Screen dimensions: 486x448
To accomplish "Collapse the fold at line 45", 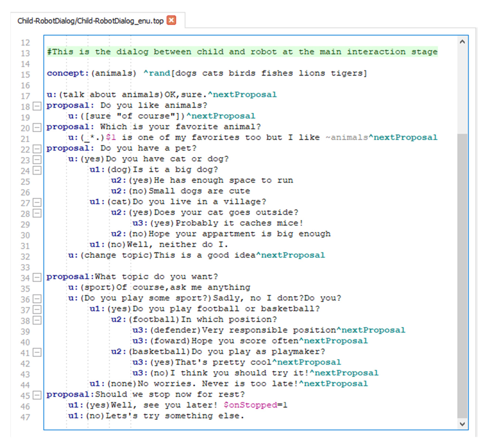I will (37, 395).
